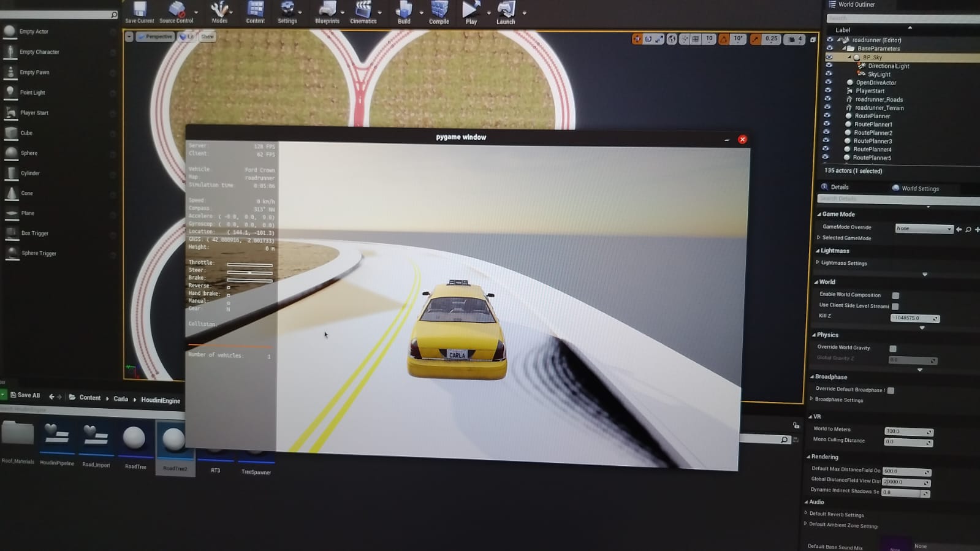Click Save All in Content Browser
This screenshot has height=551, width=980.
pyautogui.click(x=25, y=395)
